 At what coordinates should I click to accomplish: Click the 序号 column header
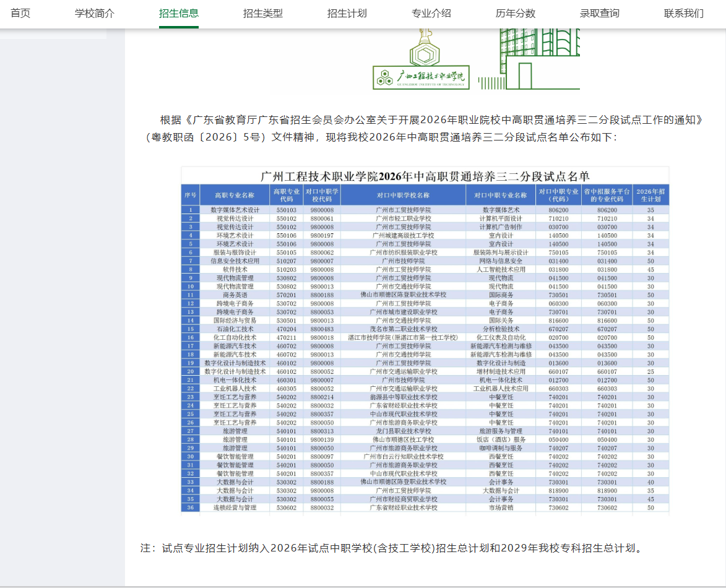190,196
